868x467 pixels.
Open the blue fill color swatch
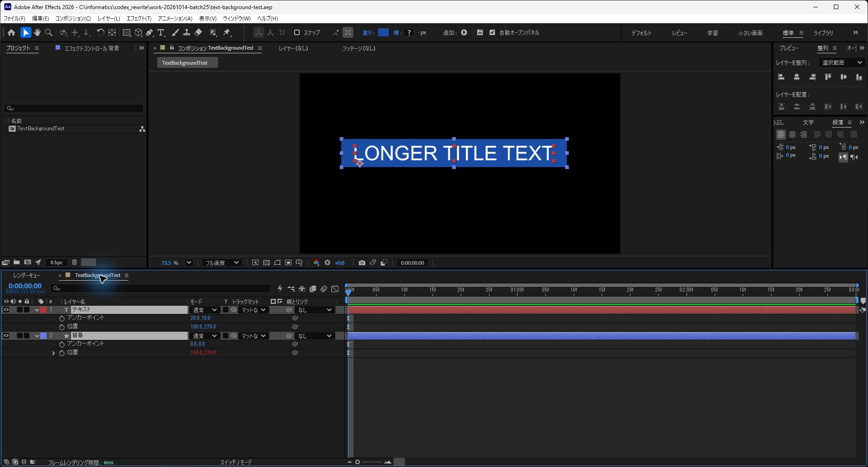pyautogui.click(x=383, y=32)
